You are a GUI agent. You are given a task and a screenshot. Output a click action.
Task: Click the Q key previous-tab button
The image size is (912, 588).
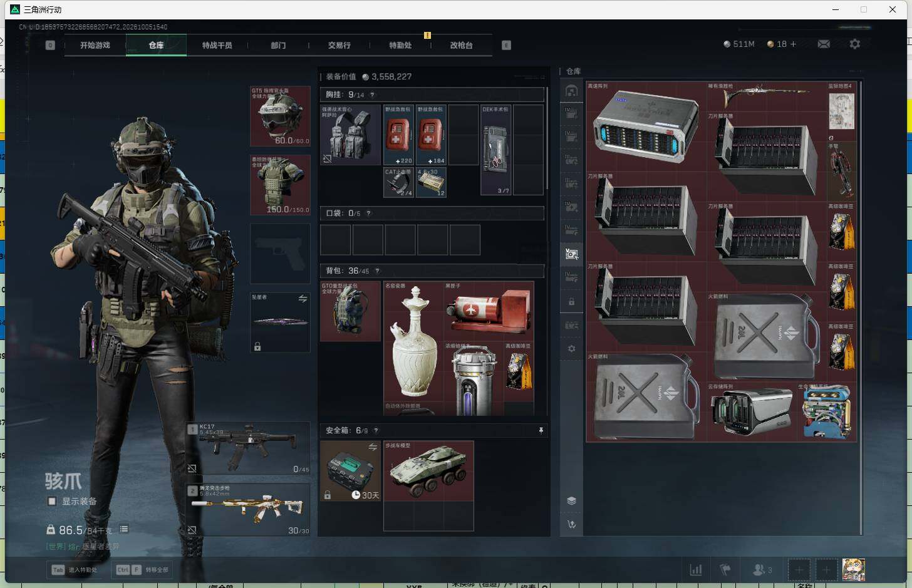point(50,45)
